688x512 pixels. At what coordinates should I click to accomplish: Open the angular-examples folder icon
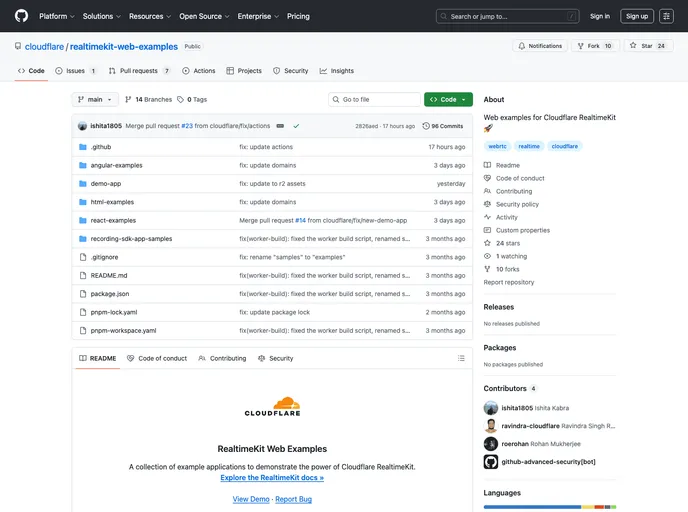(x=82, y=165)
